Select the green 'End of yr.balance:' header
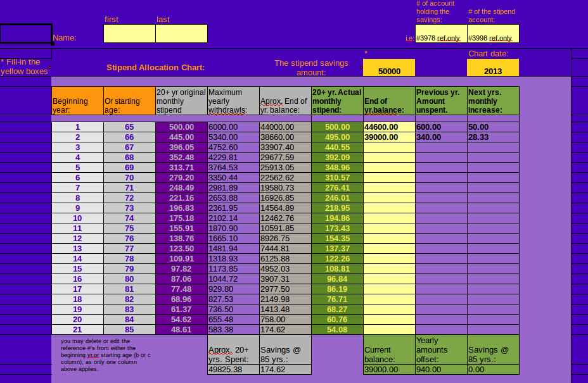The height and width of the screenshot is (383, 588). click(x=389, y=101)
